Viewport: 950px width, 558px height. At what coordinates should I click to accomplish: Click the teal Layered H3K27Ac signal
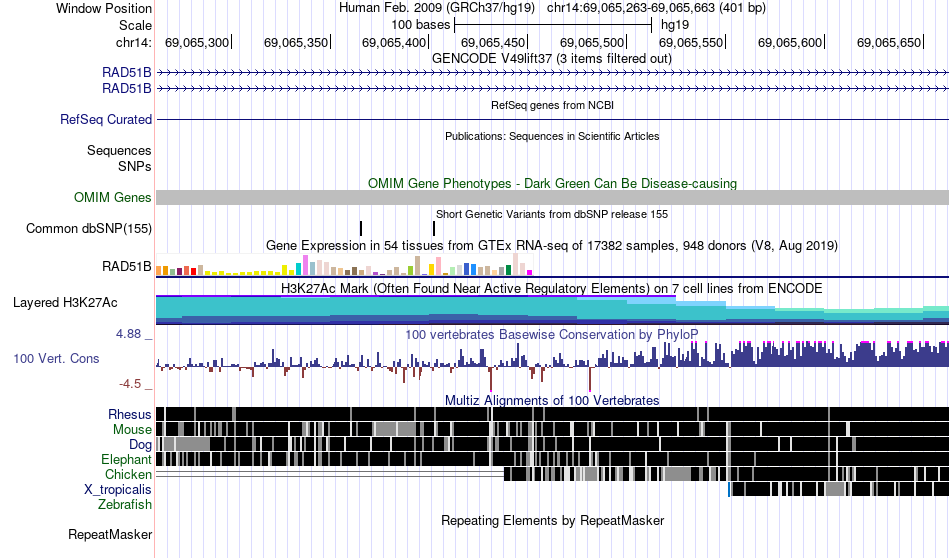552,310
